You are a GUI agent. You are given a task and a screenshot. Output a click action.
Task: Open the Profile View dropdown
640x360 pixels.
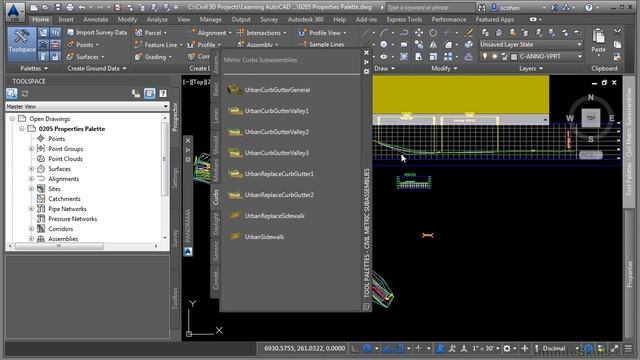[323, 32]
